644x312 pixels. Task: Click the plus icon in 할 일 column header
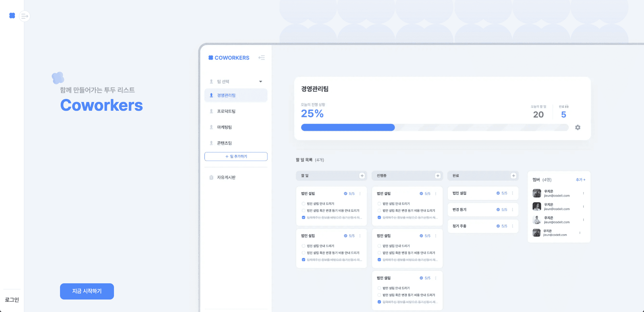tap(362, 176)
